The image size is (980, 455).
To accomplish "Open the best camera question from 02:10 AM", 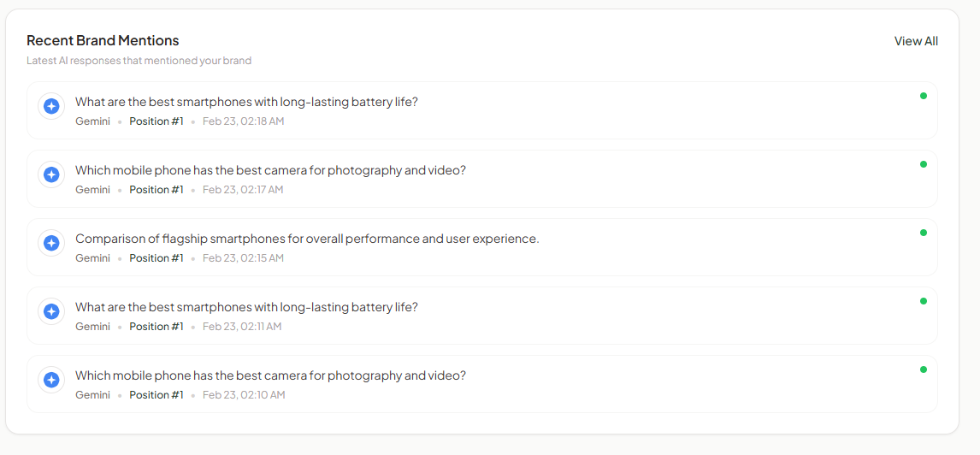I will (270, 375).
